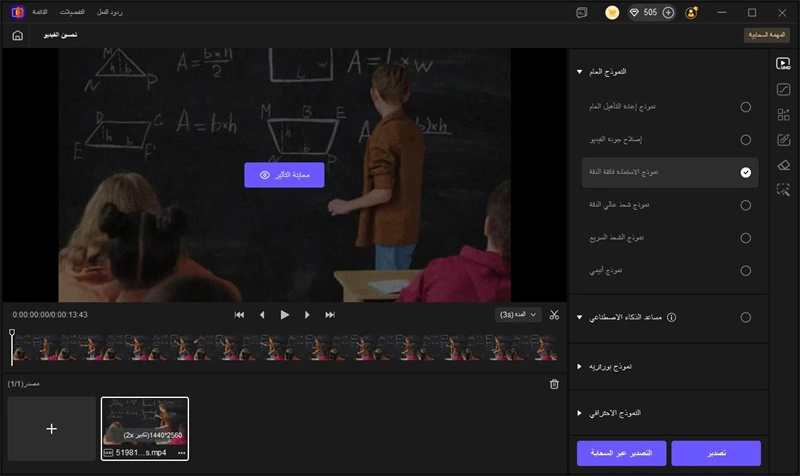Open the shopping cart store icon

tap(612, 13)
